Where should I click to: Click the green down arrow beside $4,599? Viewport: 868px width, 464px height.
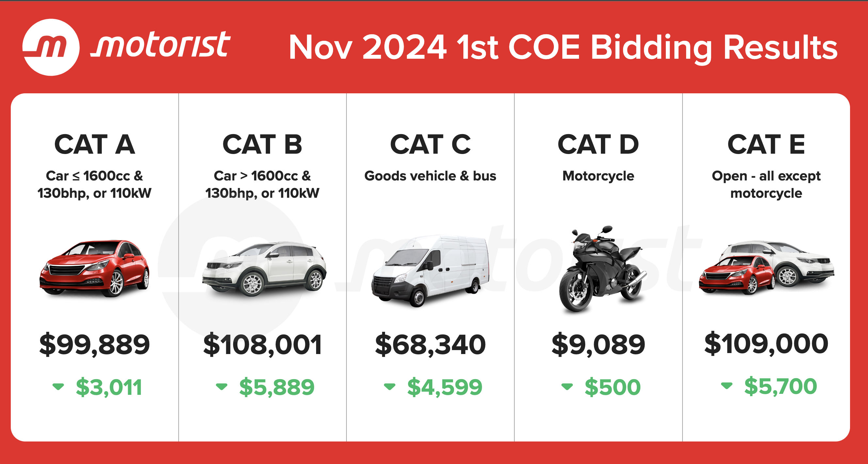click(390, 387)
